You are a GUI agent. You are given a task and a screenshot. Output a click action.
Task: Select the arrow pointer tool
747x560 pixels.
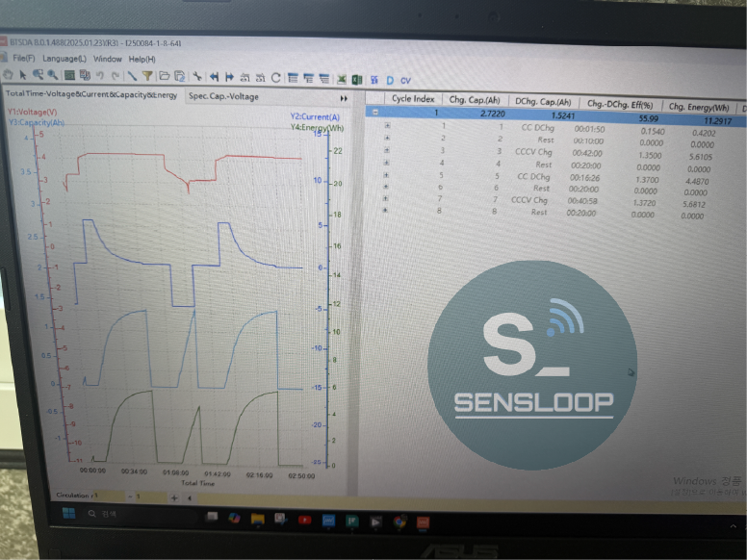(x=22, y=74)
